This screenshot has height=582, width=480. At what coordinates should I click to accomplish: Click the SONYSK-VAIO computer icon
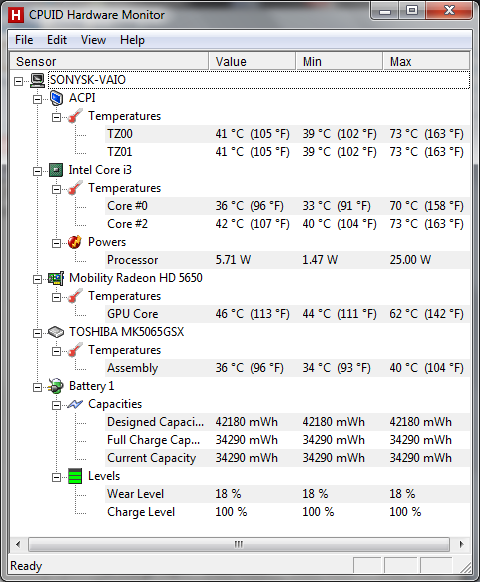[x=37, y=80]
